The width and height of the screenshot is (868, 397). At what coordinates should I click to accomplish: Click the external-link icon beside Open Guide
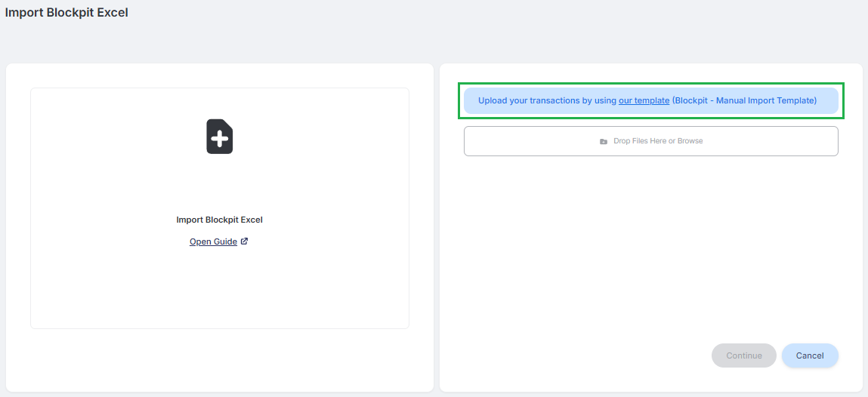(x=244, y=242)
